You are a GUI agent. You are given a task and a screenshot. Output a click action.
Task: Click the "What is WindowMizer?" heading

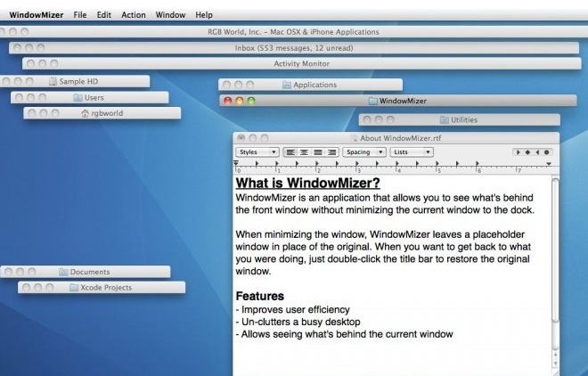click(x=308, y=183)
